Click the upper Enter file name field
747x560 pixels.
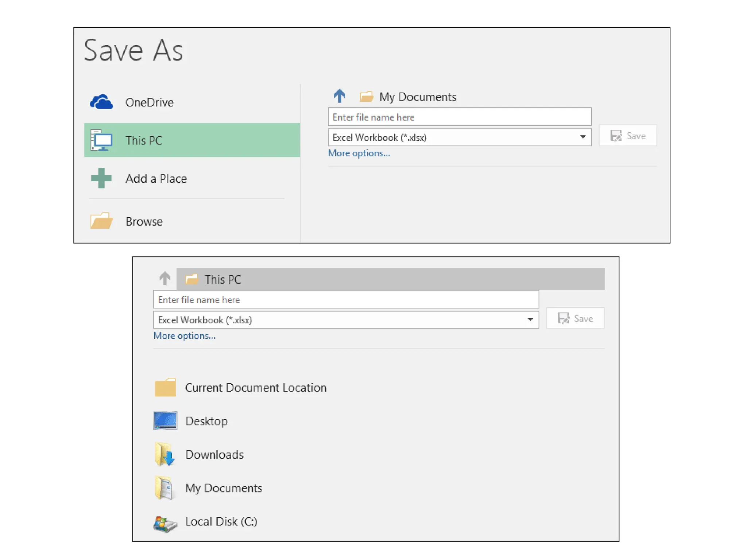coord(459,117)
